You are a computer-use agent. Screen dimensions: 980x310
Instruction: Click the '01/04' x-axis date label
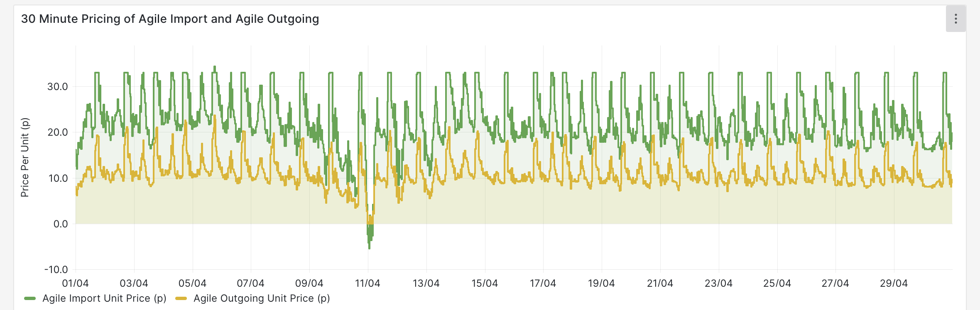(x=75, y=283)
